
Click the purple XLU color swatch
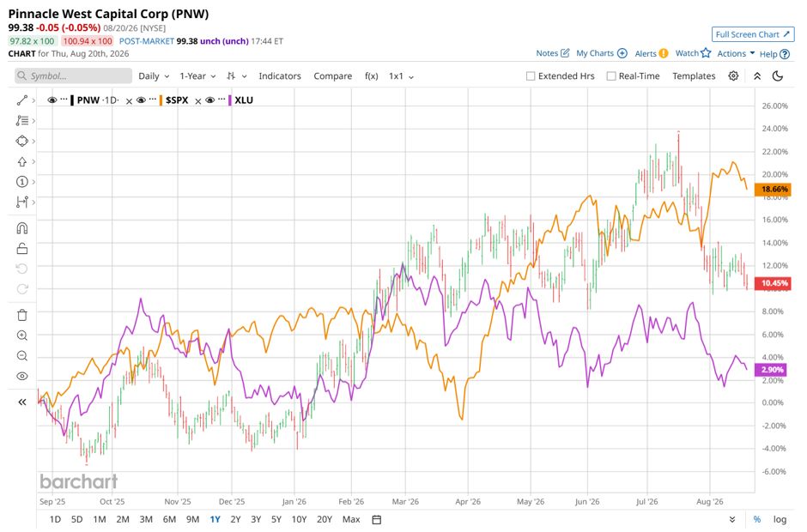[x=230, y=100]
